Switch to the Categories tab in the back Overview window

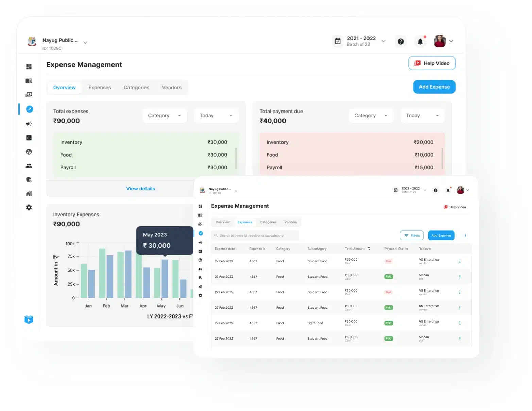pyautogui.click(x=136, y=88)
